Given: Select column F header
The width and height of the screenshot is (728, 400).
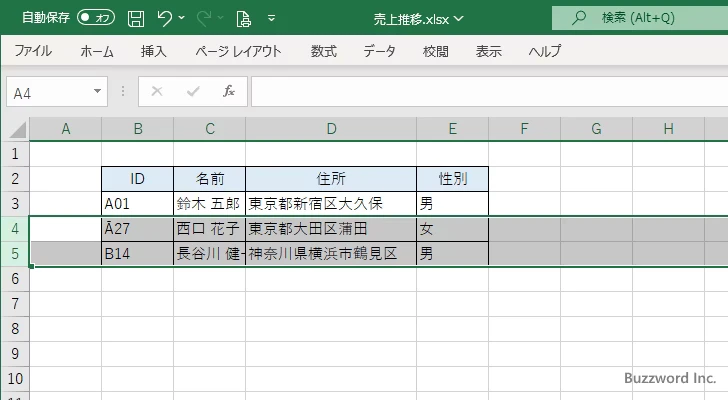Looking at the screenshot, I should click(x=525, y=129).
